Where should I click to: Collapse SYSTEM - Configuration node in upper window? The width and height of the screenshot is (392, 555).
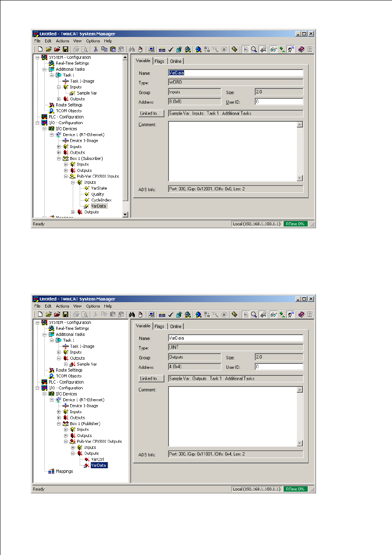[x=37, y=58]
